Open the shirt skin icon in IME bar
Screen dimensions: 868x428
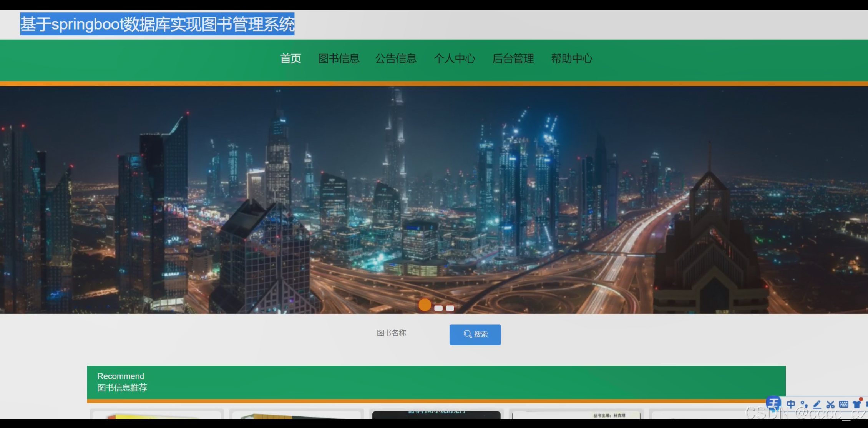pyautogui.click(x=857, y=404)
